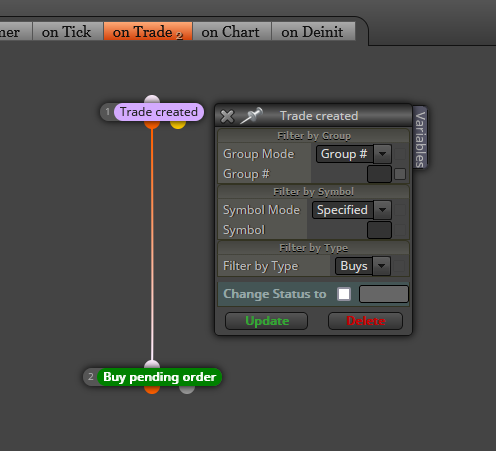Click the Filter by Symbol section header
496x451 pixels.
coord(313,192)
